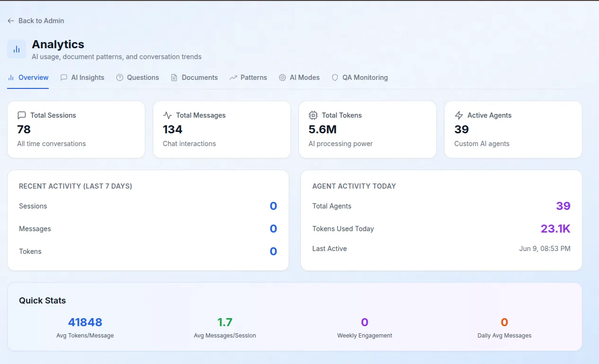Image resolution: width=599 pixels, height=364 pixels.
Task: Click the 23.1K tokens used value
Action: (x=555, y=229)
